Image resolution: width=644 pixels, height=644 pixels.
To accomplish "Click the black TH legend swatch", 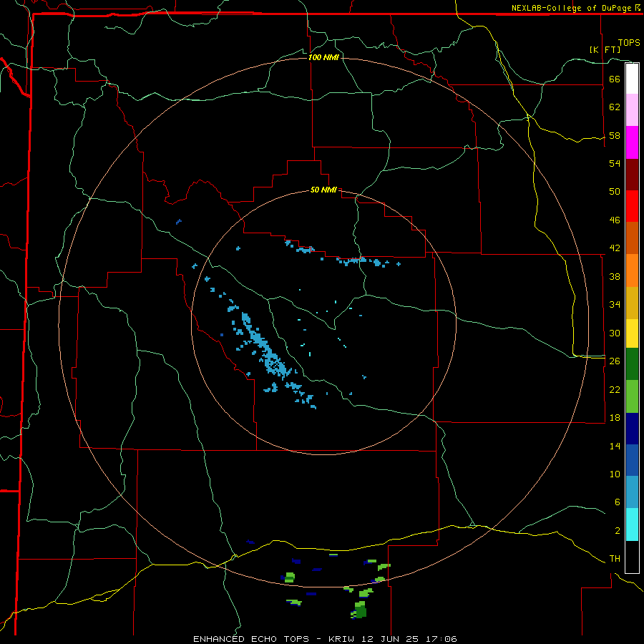I will point(632,557).
